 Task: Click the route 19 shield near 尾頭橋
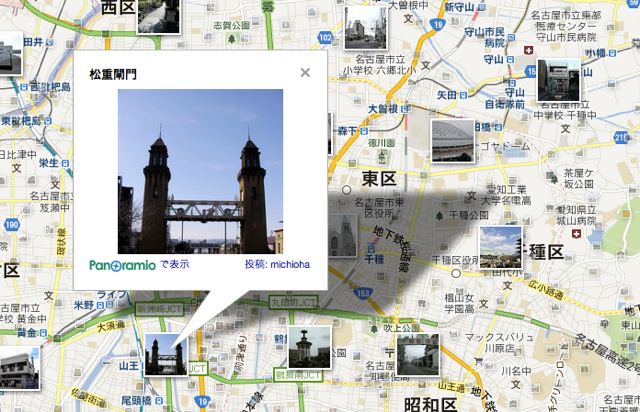pos(202,401)
